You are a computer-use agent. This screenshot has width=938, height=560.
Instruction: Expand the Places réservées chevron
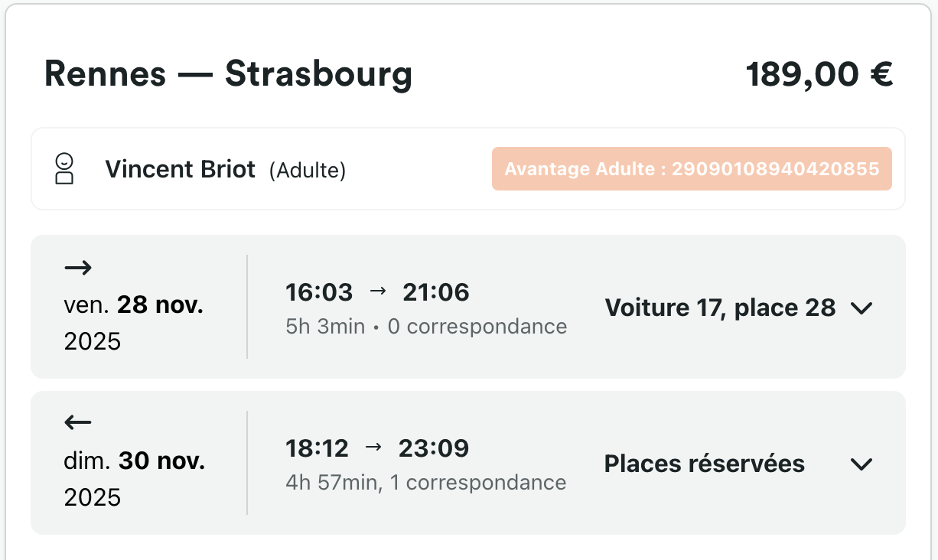pyautogui.click(x=861, y=464)
